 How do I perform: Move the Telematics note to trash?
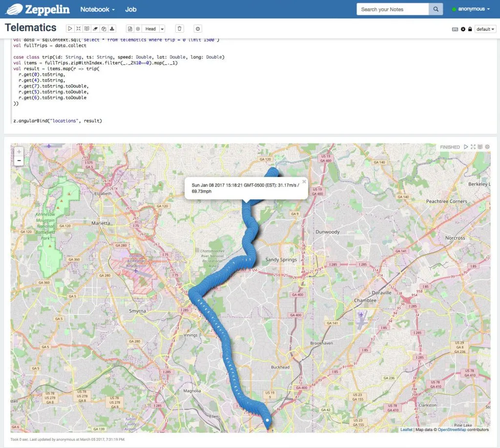tap(180, 29)
